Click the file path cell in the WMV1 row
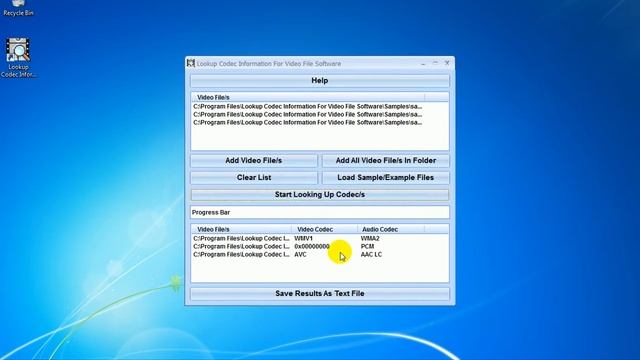 coord(241,238)
